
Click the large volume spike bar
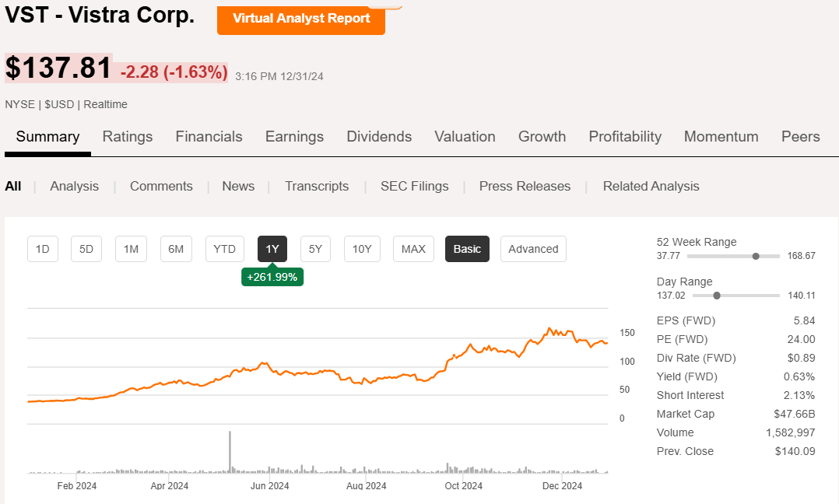click(230, 451)
